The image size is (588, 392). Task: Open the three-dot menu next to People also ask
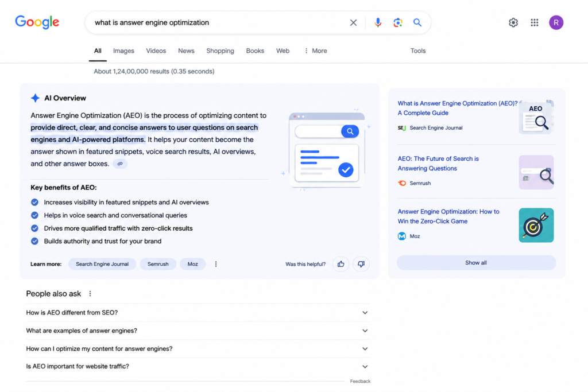tap(90, 293)
